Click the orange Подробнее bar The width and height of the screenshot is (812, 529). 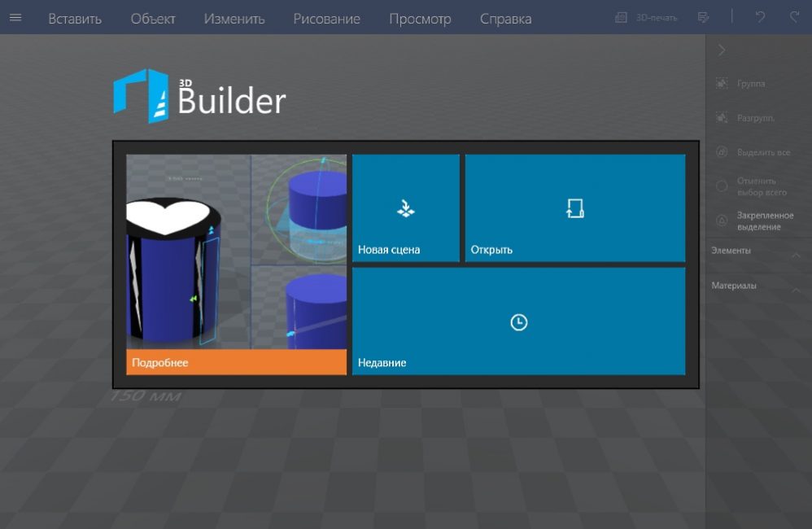236,362
